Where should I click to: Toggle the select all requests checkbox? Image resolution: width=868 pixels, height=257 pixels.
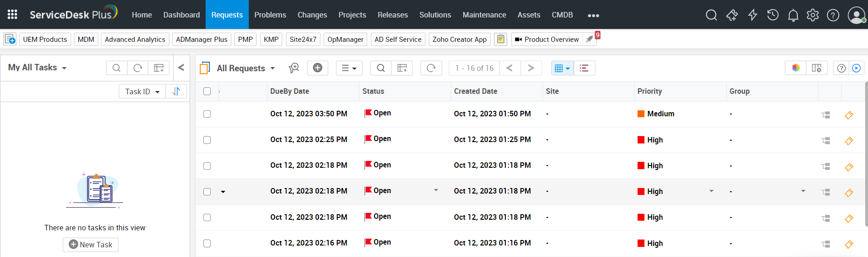207,91
